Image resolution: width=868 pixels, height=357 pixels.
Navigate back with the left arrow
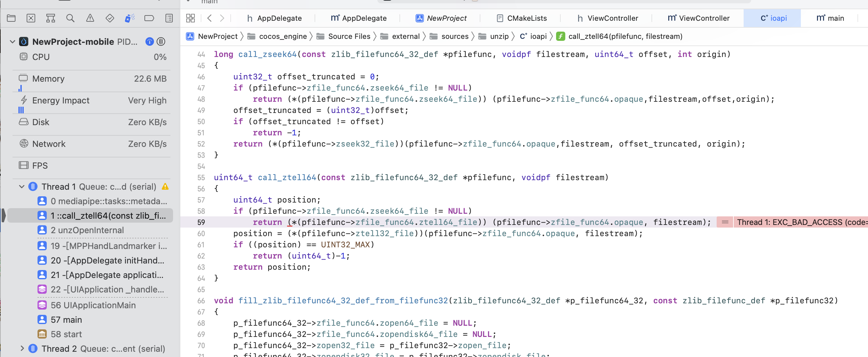pyautogui.click(x=209, y=18)
